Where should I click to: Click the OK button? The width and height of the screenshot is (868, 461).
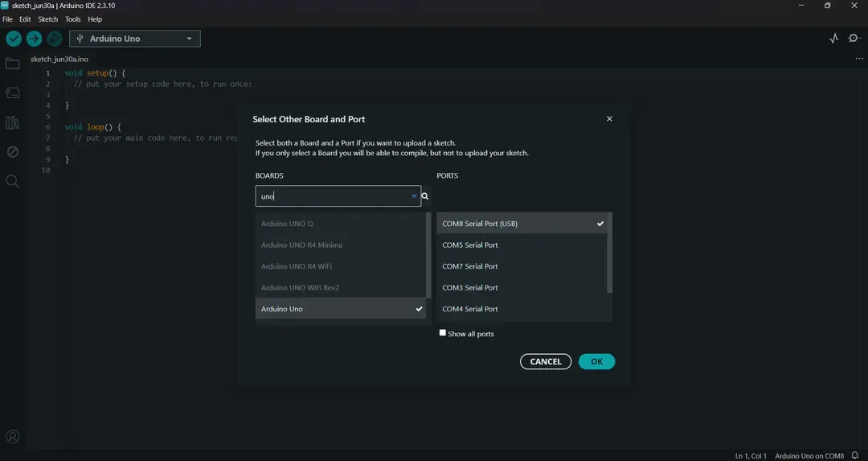pos(596,361)
